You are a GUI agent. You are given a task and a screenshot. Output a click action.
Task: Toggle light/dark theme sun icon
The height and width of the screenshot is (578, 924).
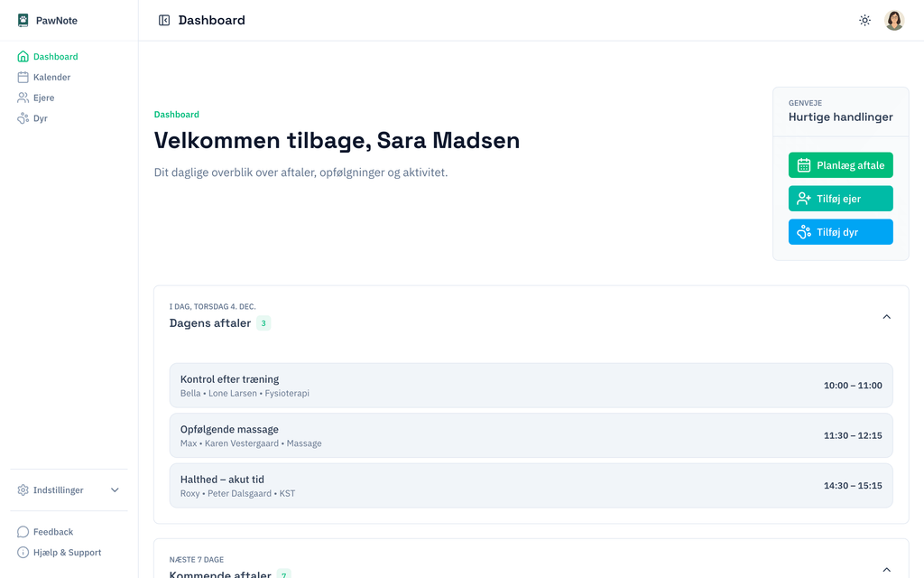pyautogui.click(x=864, y=20)
